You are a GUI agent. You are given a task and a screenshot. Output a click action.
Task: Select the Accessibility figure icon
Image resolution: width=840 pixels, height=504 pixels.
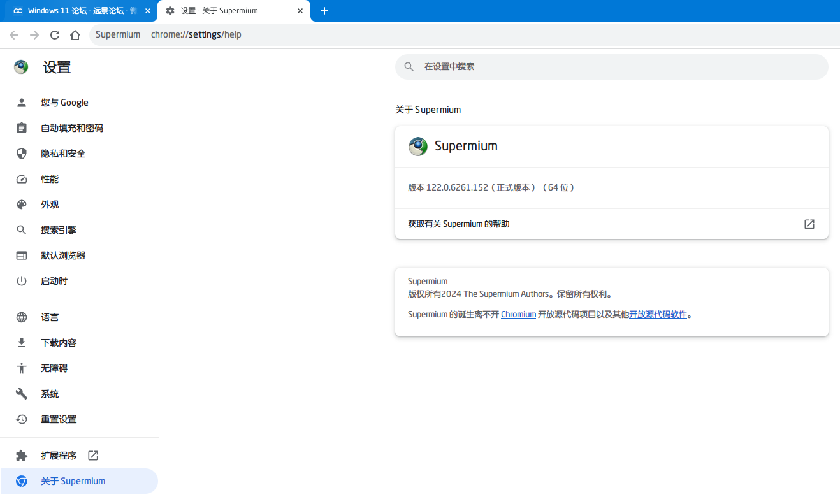[22, 368]
